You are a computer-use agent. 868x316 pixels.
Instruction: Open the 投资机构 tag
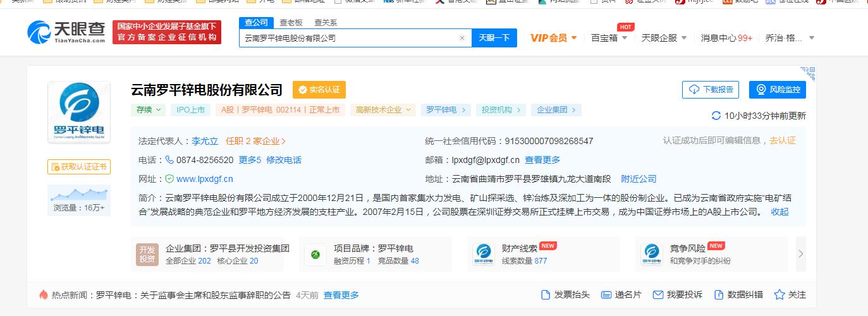coord(501,110)
